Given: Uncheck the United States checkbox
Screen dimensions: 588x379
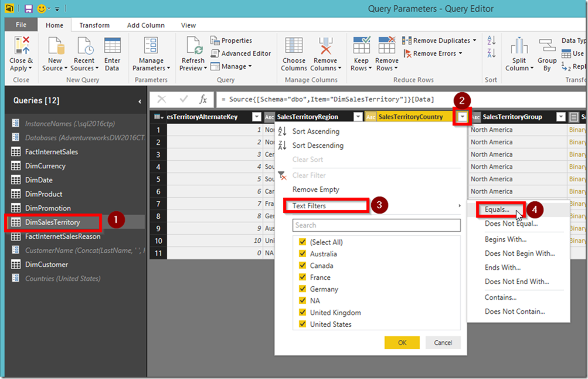Looking at the screenshot, I should click(303, 324).
